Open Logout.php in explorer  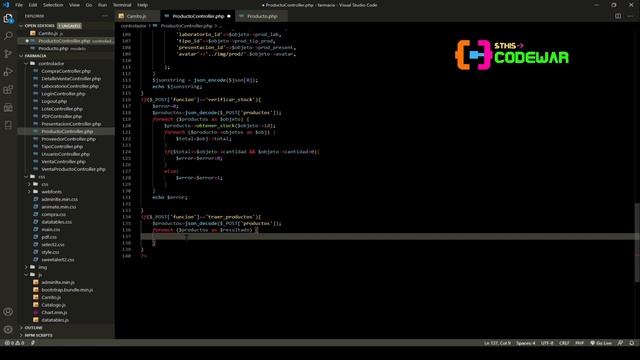(54, 101)
